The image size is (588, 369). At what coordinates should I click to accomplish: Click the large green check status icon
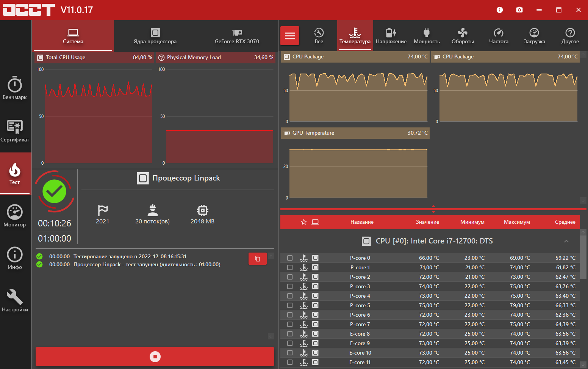(55, 192)
